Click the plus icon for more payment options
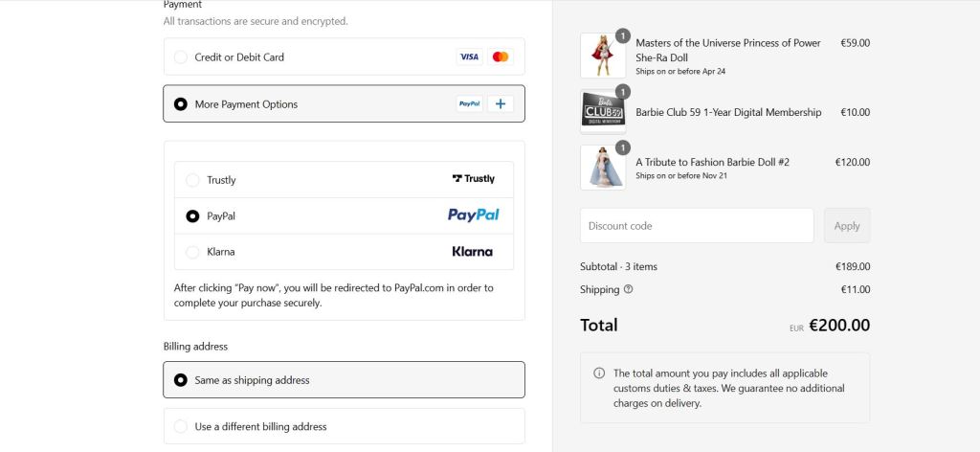The width and height of the screenshot is (980, 452). (x=500, y=103)
